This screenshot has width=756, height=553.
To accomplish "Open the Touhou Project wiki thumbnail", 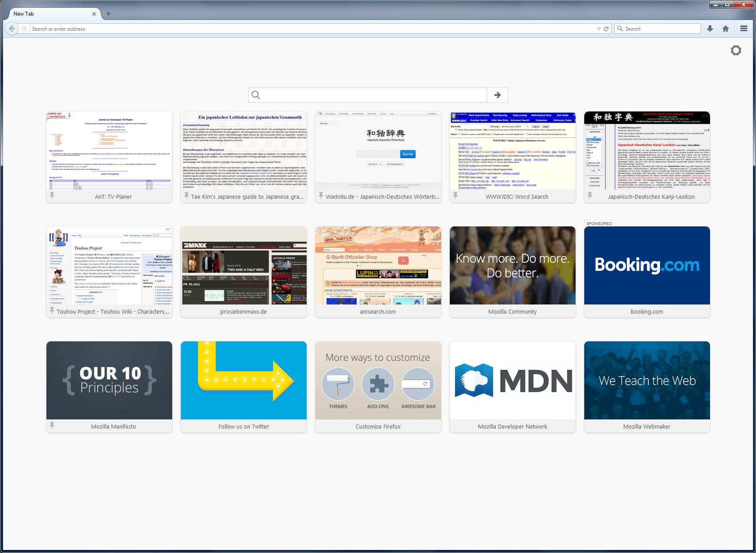I will click(109, 265).
